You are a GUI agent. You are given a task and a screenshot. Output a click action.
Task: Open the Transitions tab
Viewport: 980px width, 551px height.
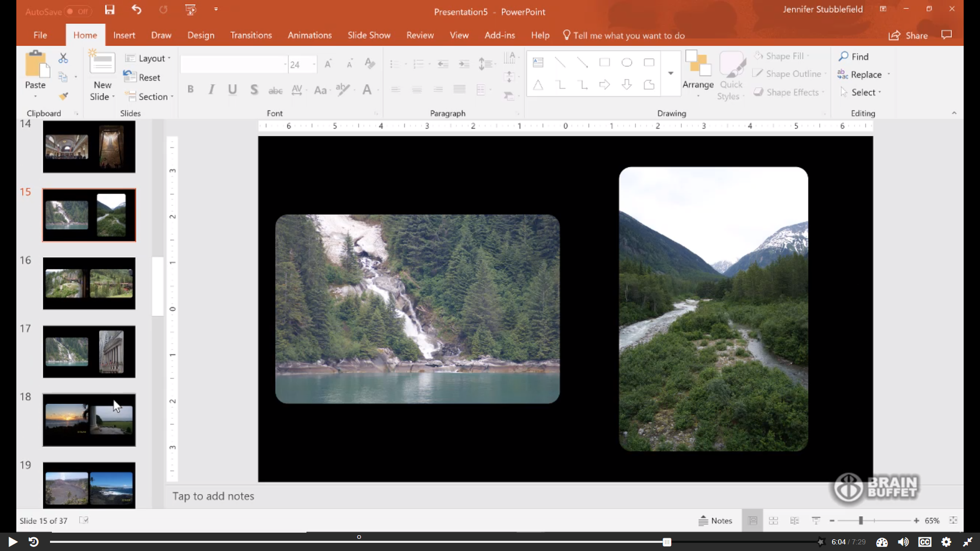click(x=251, y=35)
